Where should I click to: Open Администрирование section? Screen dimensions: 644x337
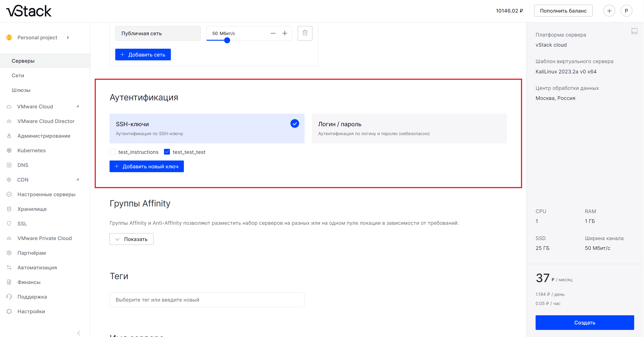44,136
